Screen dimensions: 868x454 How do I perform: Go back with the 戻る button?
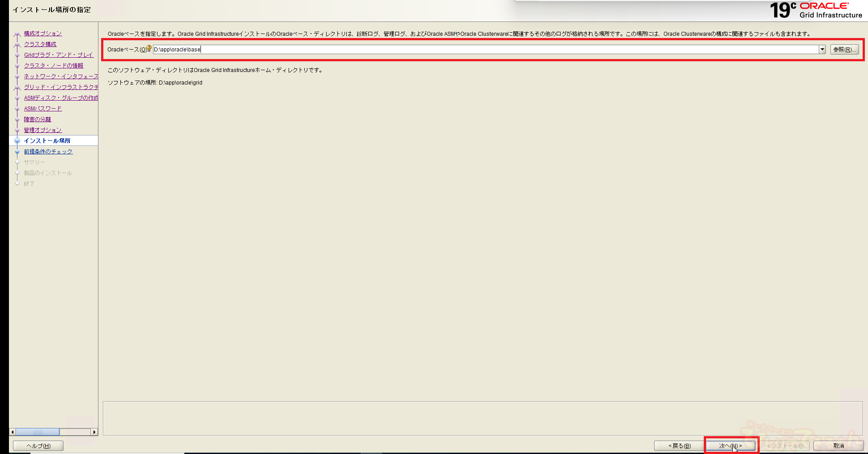pyautogui.click(x=679, y=446)
